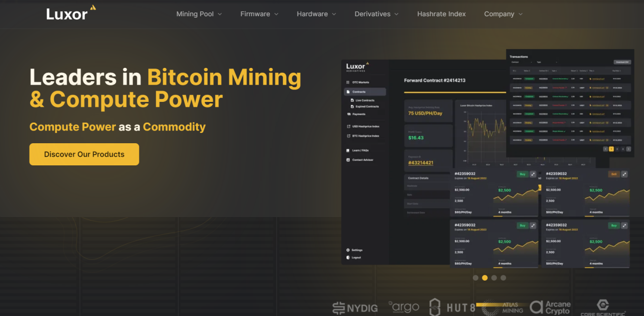The height and width of the screenshot is (316, 644).
Task: Open Learn / FAQs in the dashboard sidebar
Action: click(x=357, y=150)
